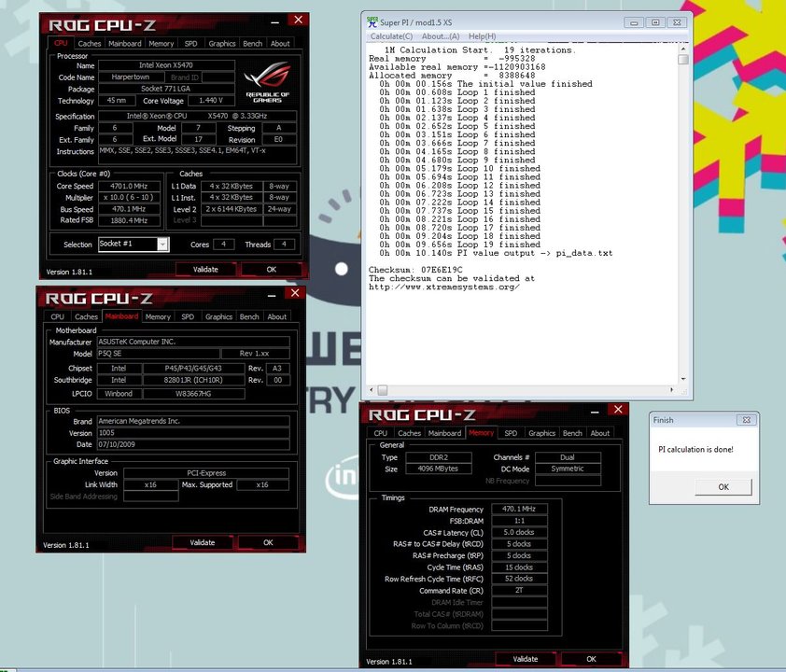Switch to CPU tab in Memory window

381,433
